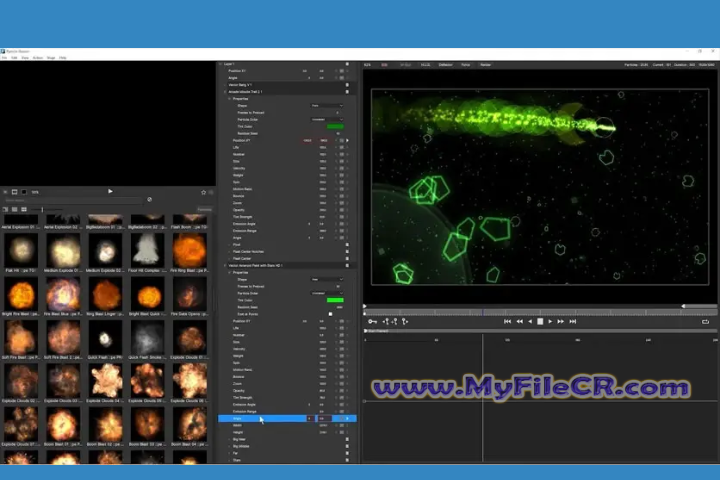Jump to the previous keyframe icon
The height and width of the screenshot is (480, 720).
coord(386,322)
